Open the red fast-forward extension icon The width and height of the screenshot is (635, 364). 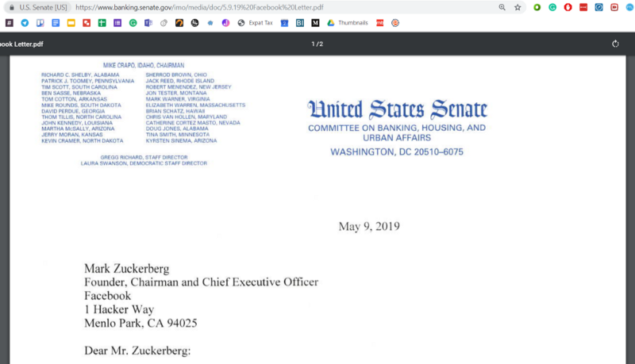[x=614, y=7]
